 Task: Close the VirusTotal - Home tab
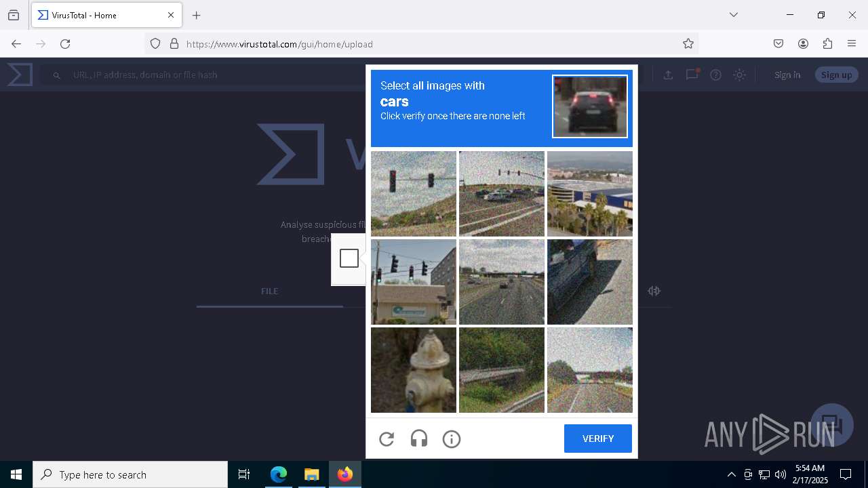pos(171,15)
